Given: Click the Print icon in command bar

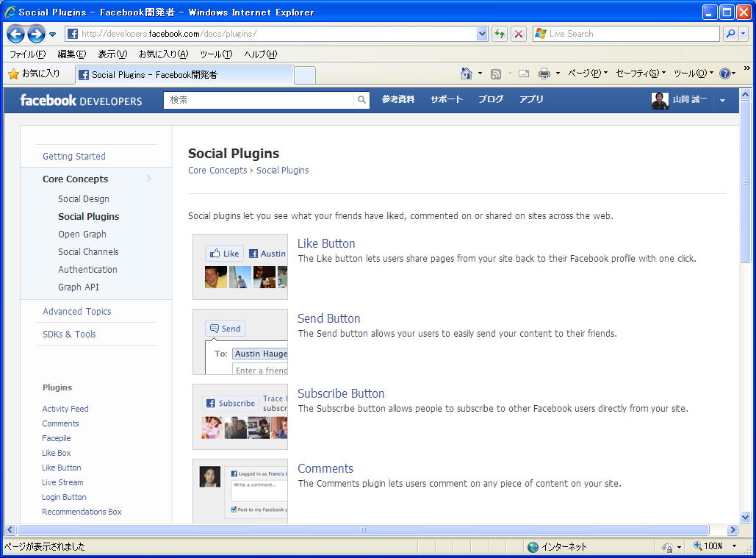Looking at the screenshot, I should click(544, 74).
